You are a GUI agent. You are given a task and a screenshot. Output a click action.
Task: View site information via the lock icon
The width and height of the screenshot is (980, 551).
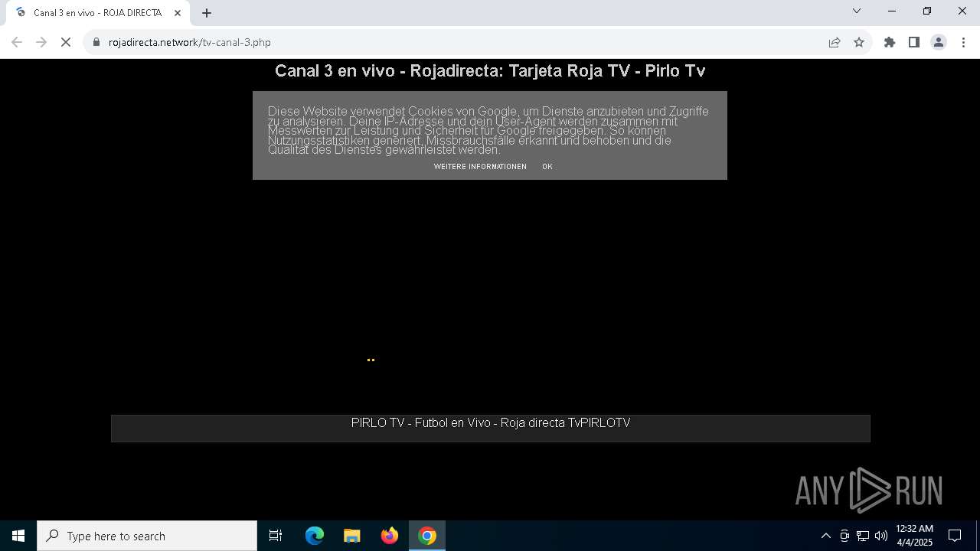96,42
